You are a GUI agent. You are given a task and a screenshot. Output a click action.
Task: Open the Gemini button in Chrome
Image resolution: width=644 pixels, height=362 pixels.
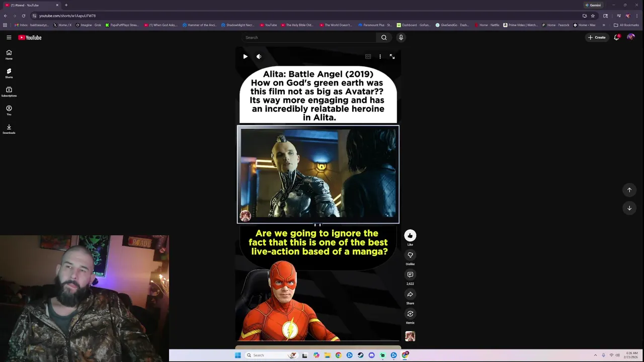click(593, 5)
